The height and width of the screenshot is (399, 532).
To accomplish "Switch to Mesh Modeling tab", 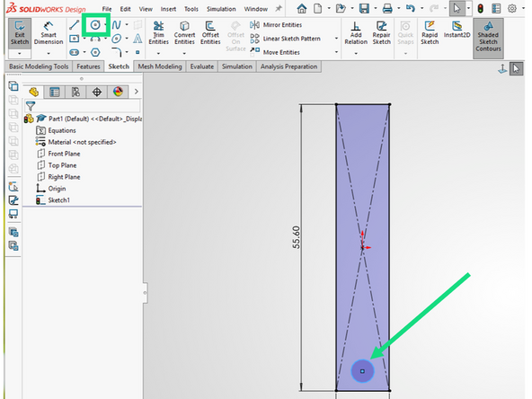I will click(x=160, y=66).
